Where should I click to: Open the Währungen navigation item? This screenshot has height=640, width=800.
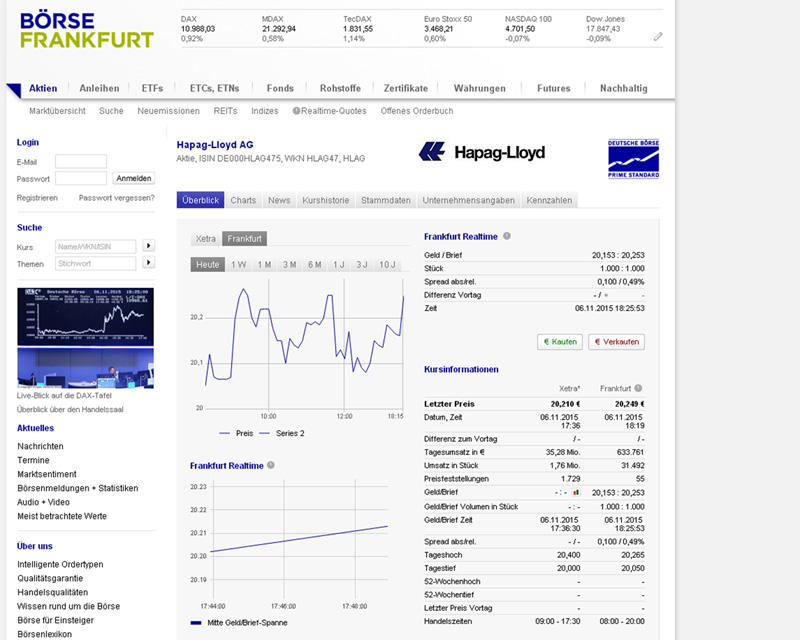tap(480, 88)
